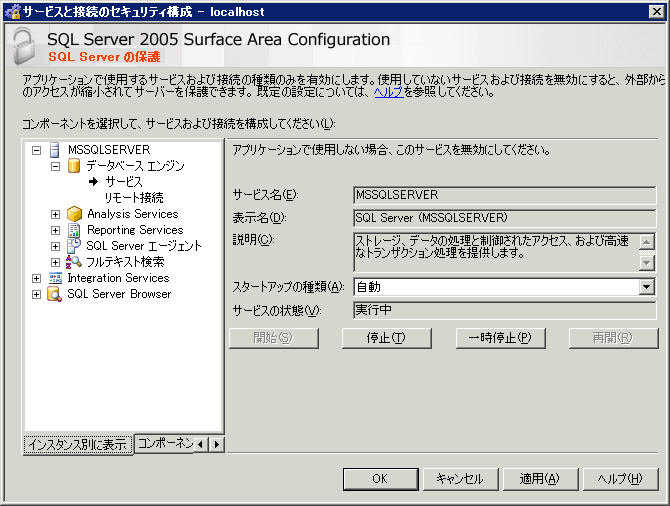Open the スタートアップの種類 dropdown
The height and width of the screenshot is (506, 670).
646,287
